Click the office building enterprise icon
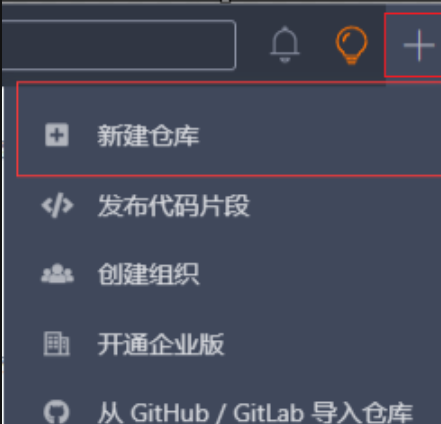 click(x=57, y=344)
